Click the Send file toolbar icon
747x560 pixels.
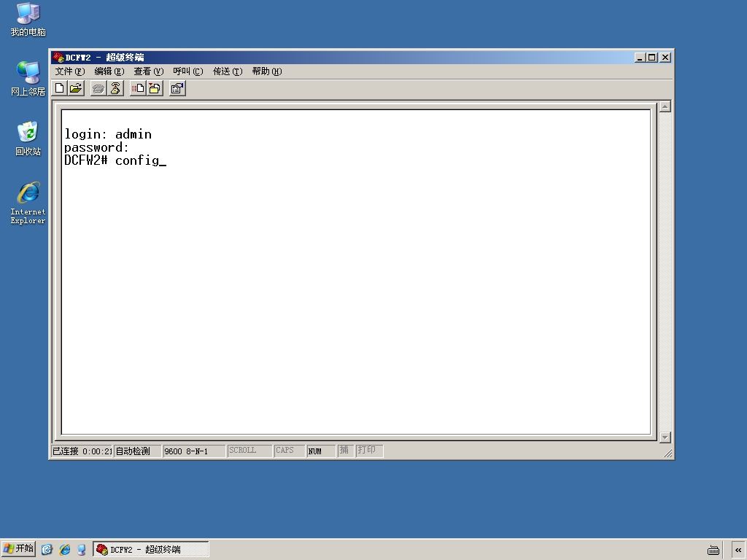pos(138,88)
